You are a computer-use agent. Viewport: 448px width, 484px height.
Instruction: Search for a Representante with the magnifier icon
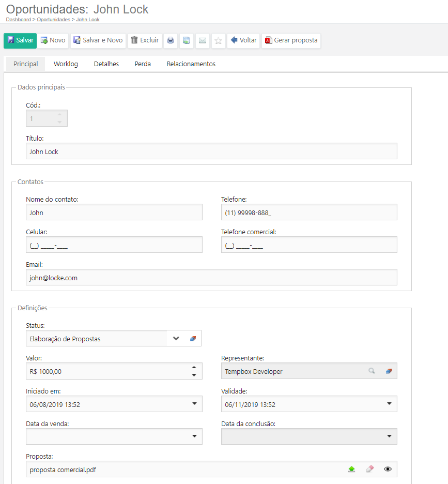[x=372, y=371]
